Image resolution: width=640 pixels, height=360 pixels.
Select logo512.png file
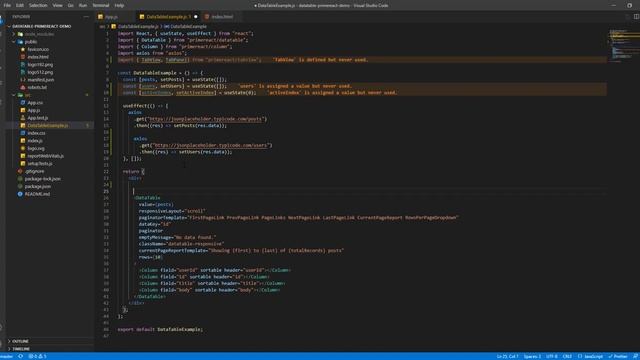tap(40, 72)
